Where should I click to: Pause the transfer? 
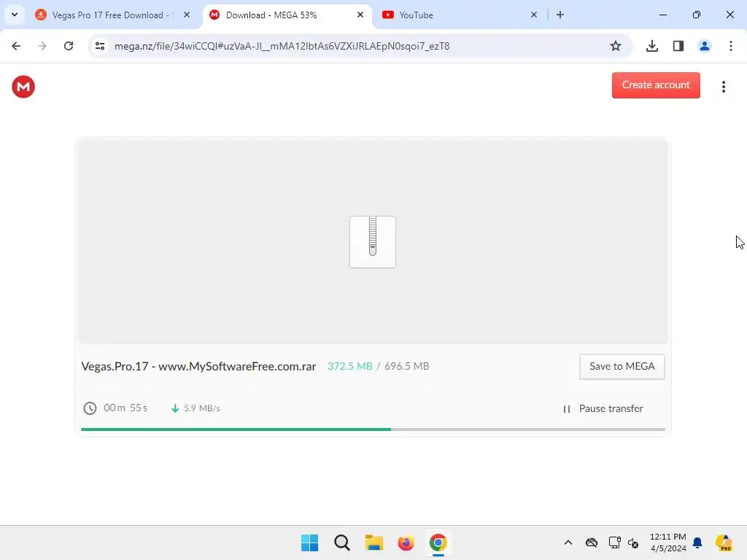pyautogui.click(x=603, y=408)
